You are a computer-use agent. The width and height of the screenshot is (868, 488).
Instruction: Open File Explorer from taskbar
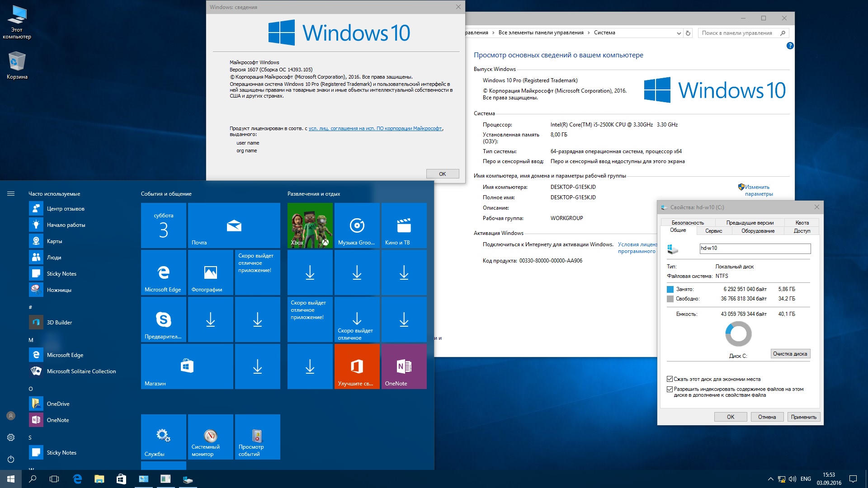pos(99,479)
